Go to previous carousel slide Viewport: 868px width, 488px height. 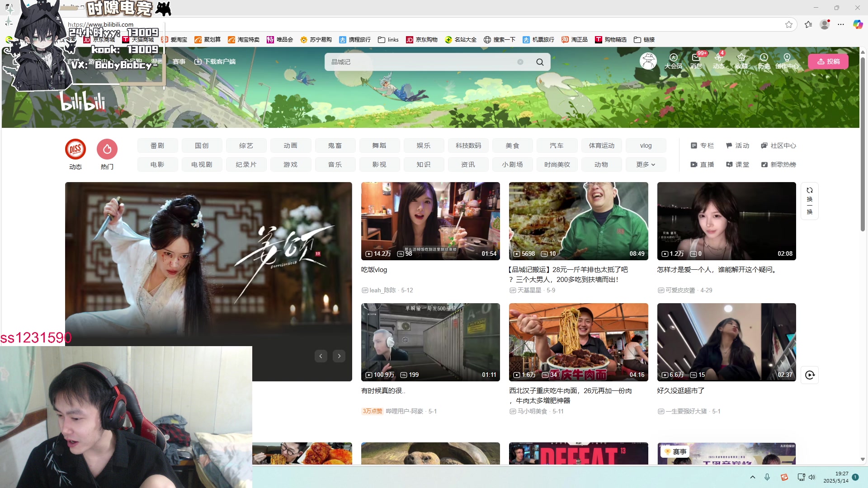pyautogui.click(x=321, y=356)
